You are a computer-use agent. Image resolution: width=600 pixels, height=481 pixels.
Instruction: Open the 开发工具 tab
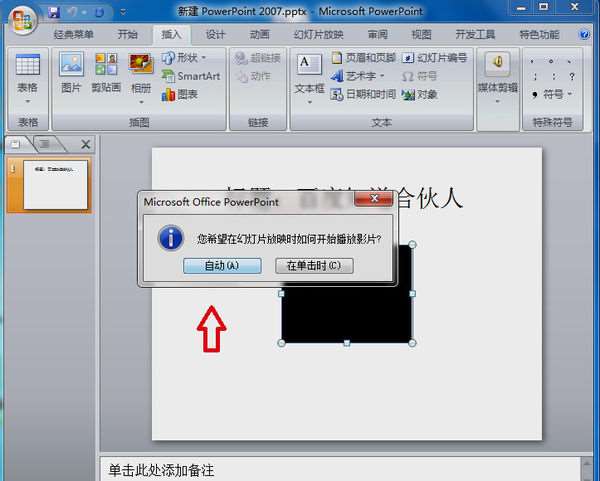(475, 35)
